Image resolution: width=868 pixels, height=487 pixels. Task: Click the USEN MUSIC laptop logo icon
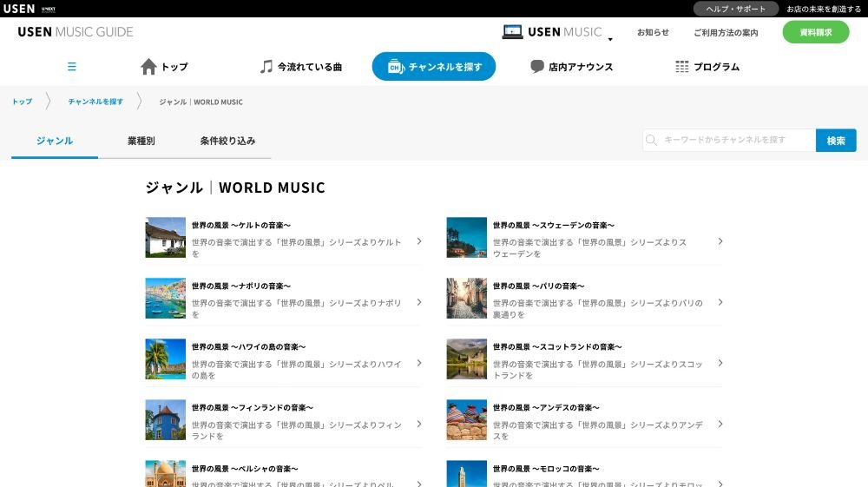[x=512, y=32]
